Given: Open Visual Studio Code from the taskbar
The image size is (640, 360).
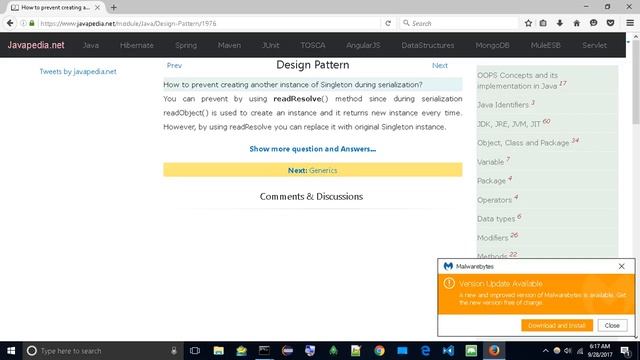Looking at the screenshot, I should [x=448, y=351].
